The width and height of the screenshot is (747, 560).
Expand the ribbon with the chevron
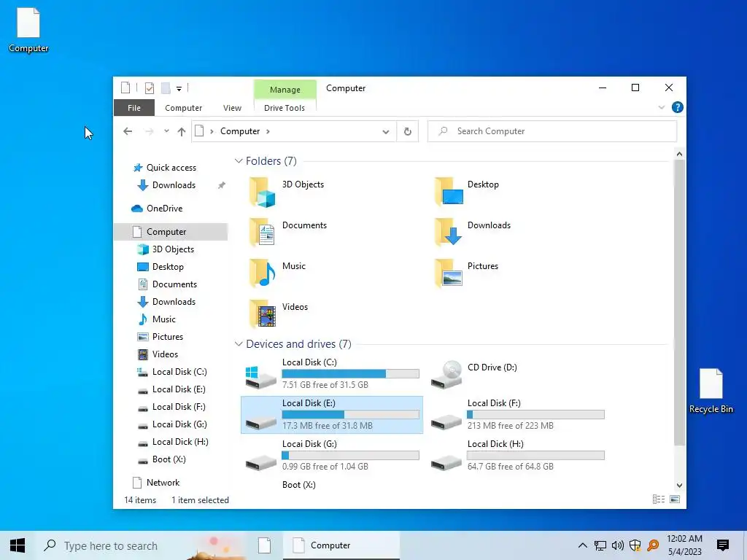click(661, 108)
